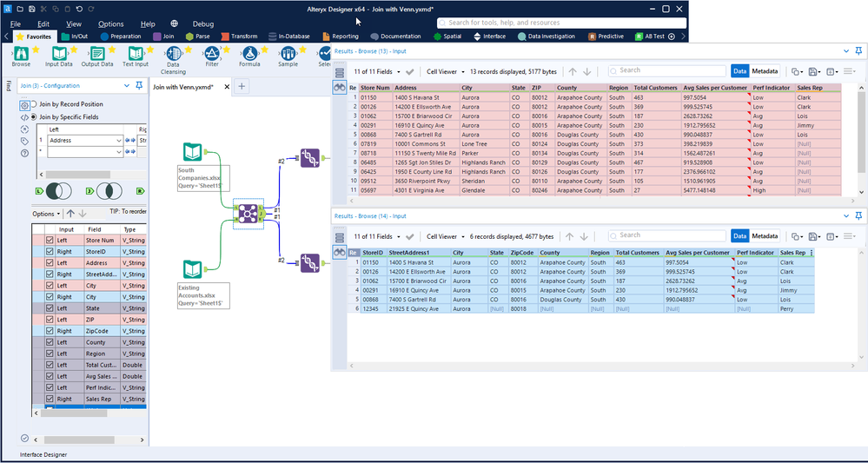This screenshot has height=463, width=868.
Task: Click binoculars icon in Browse (13) results
Action: click(340, 88)
